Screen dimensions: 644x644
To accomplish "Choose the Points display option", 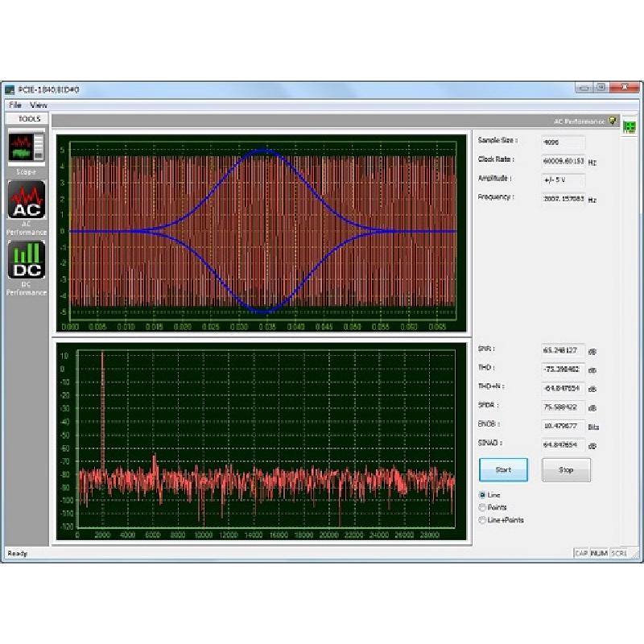I will coord(483,507).
